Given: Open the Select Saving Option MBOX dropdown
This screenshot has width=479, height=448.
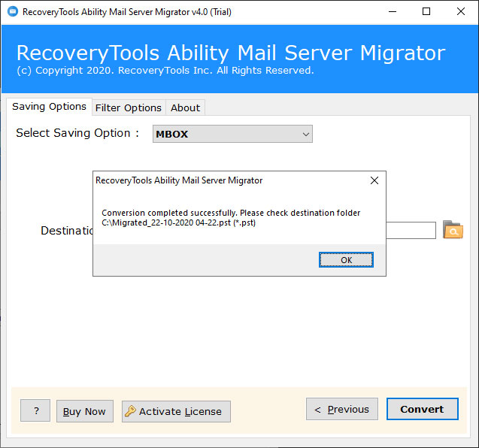Looking at the screenshot, I should click(232, 134).
